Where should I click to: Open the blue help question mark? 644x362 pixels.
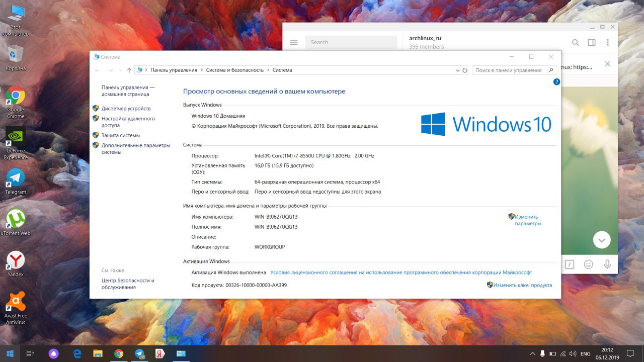pos(556,81)
